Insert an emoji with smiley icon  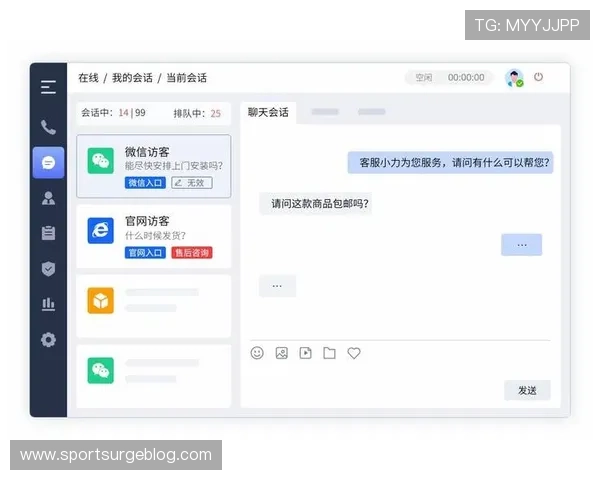[257, 353]
